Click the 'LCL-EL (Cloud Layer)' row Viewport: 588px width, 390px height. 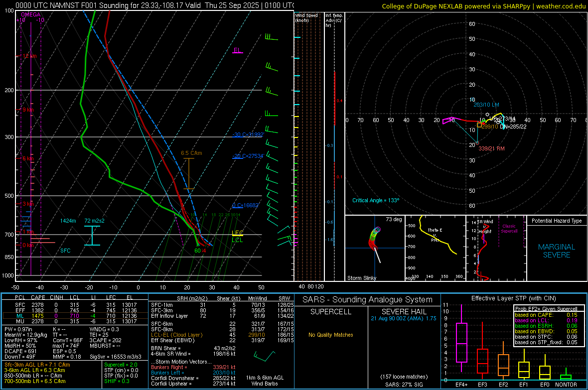pos(222,335)
